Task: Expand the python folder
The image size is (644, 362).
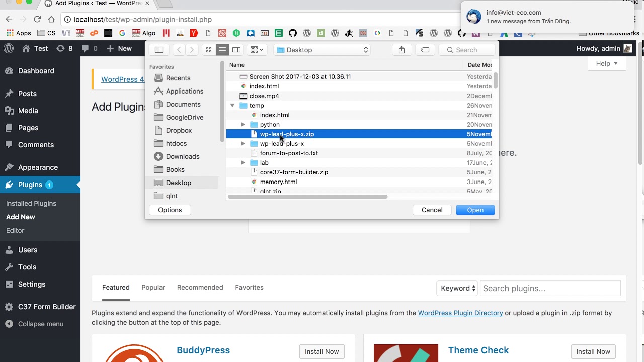Action: point(243,125)
